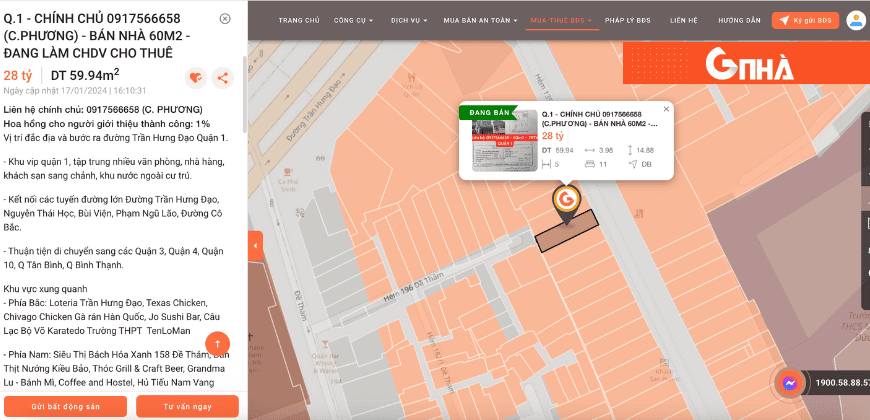This screenshot has width=870, height=420.
Task: Click the popup listing title link
Action: [600, 119]
